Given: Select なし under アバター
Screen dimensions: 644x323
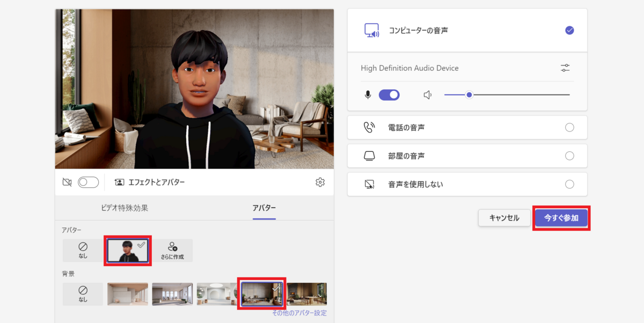Looking at the screenshot, I should (x=83, y=251).
